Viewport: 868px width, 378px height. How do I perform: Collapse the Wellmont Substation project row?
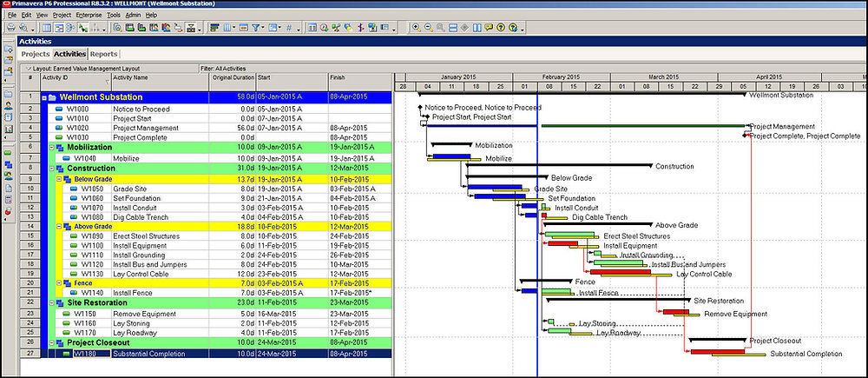click(x=44, y=97)
